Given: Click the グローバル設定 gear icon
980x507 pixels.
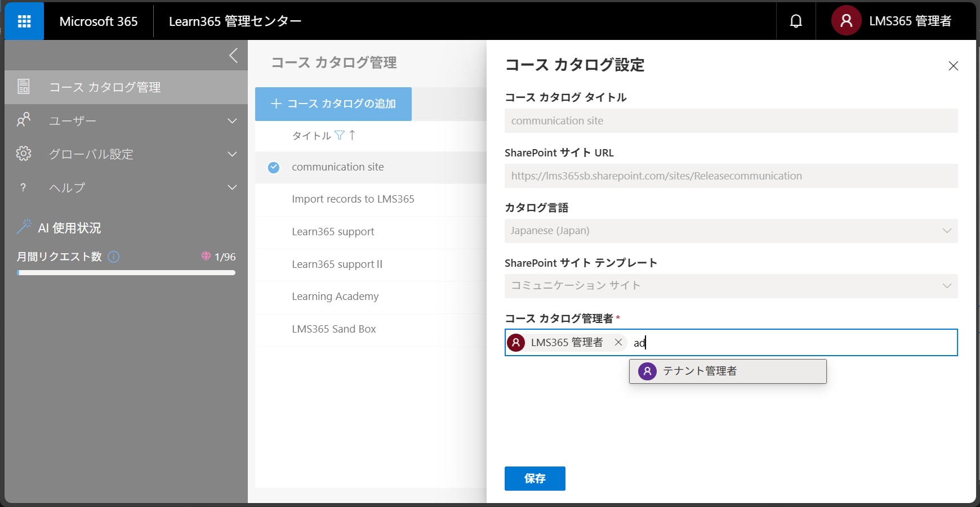Looking at the screenshot, I should pyautogui.click(x=24, y=154).
